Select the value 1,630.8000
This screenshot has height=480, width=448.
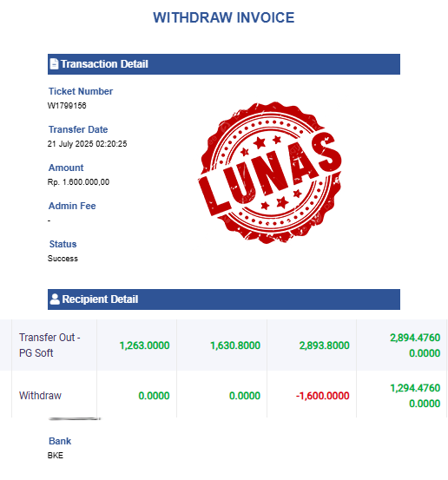(x=235, y=345)
